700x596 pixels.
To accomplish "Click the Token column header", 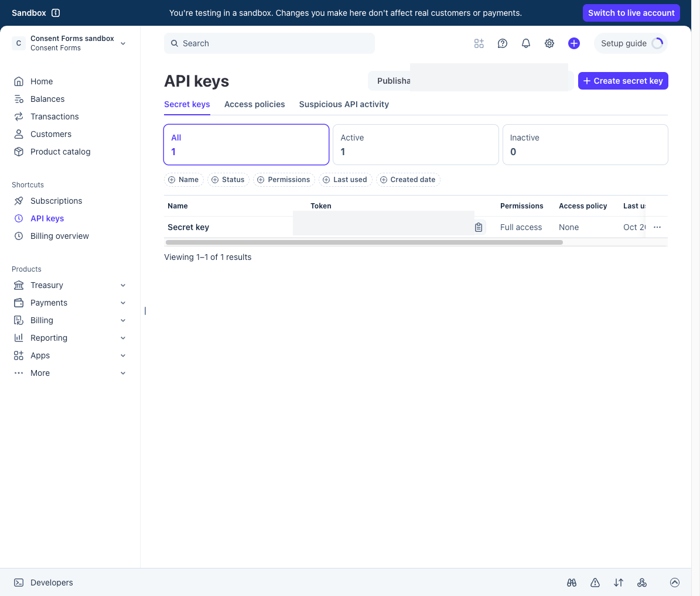I will 321,205.
